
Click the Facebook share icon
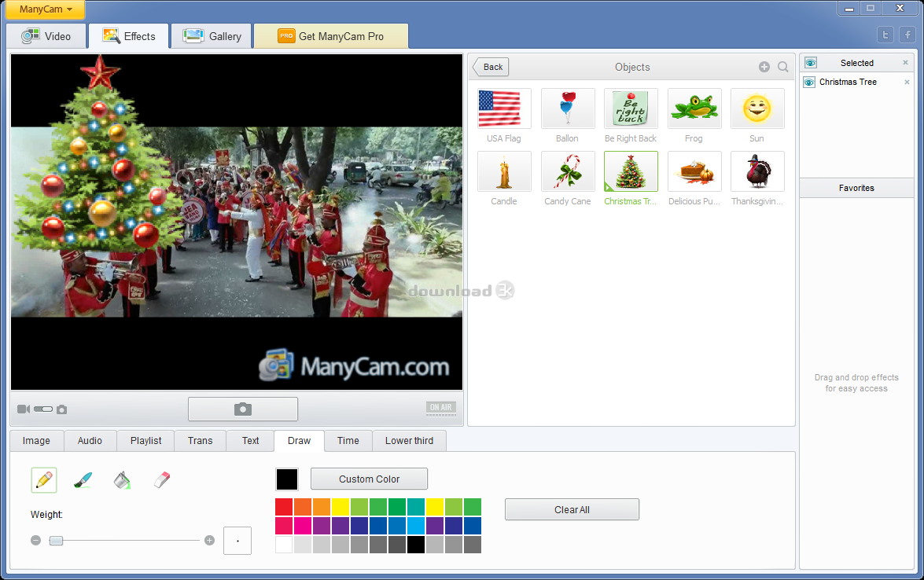(908, 35)
